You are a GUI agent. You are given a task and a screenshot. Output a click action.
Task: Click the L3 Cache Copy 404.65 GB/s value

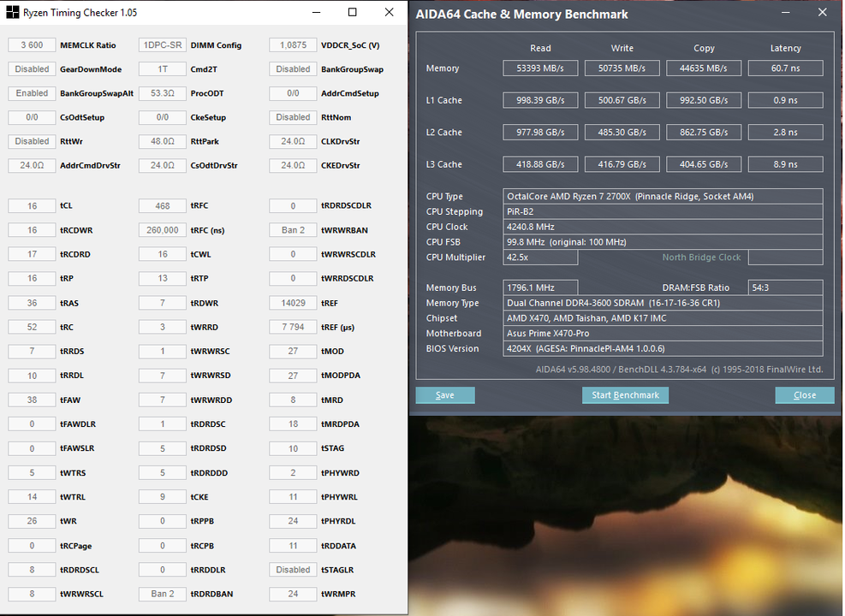tap(704, 164)
